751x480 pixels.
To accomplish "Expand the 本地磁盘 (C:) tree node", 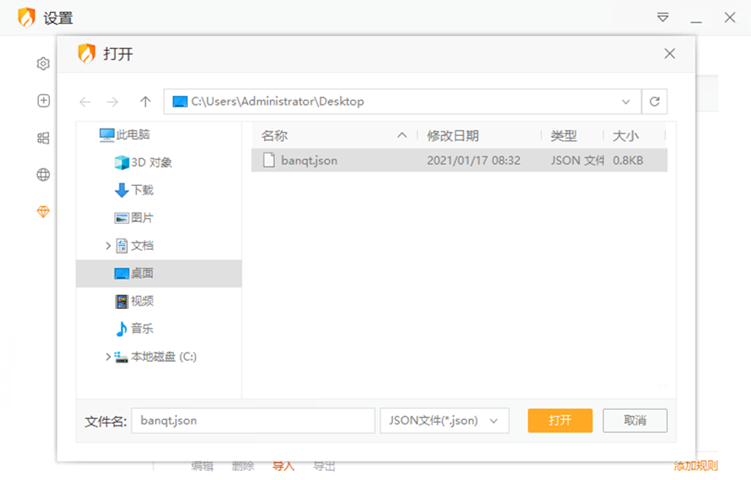I will point(108,356).
